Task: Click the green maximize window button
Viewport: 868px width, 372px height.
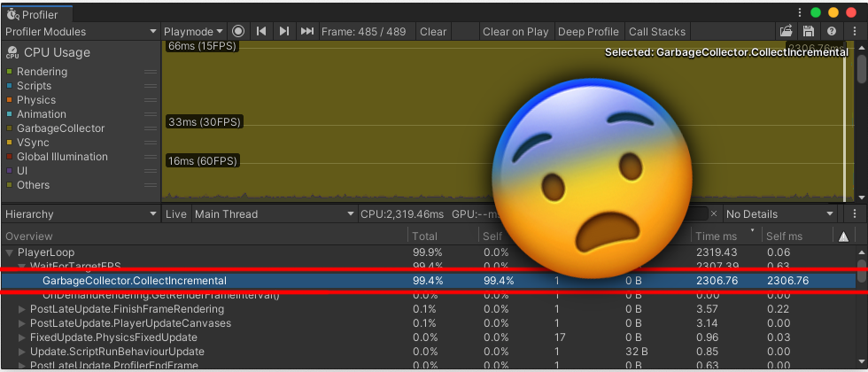Action: click(816, 12)
